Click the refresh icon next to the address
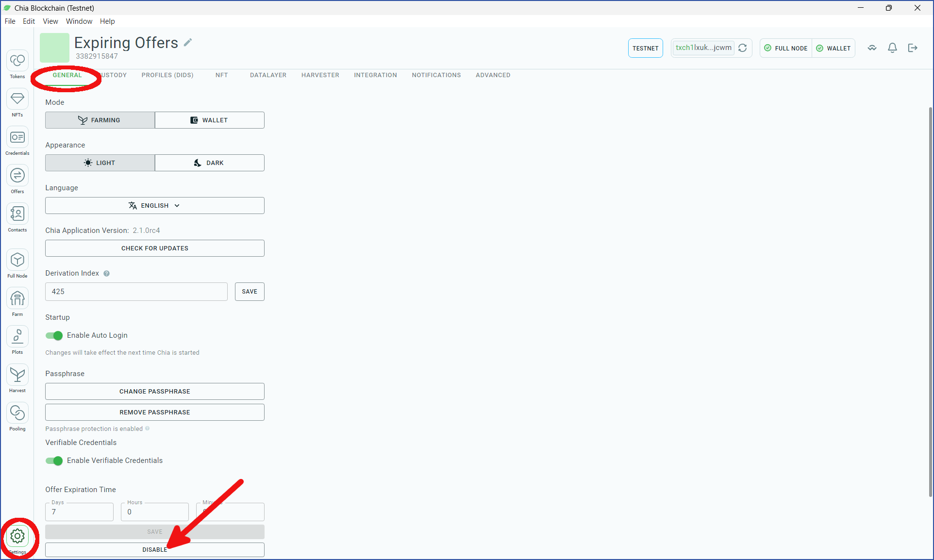Screen dimensions: 934x560 (x=743, y=48)
